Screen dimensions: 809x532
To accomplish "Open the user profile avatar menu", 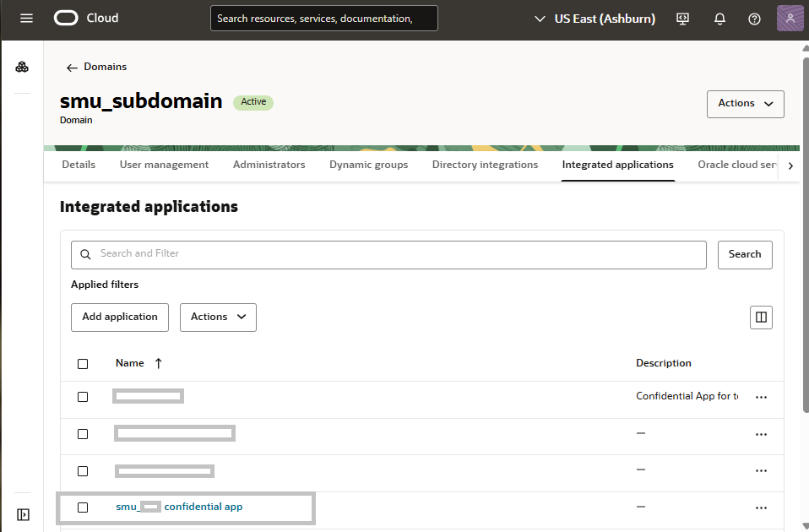I will pos(790,18).
